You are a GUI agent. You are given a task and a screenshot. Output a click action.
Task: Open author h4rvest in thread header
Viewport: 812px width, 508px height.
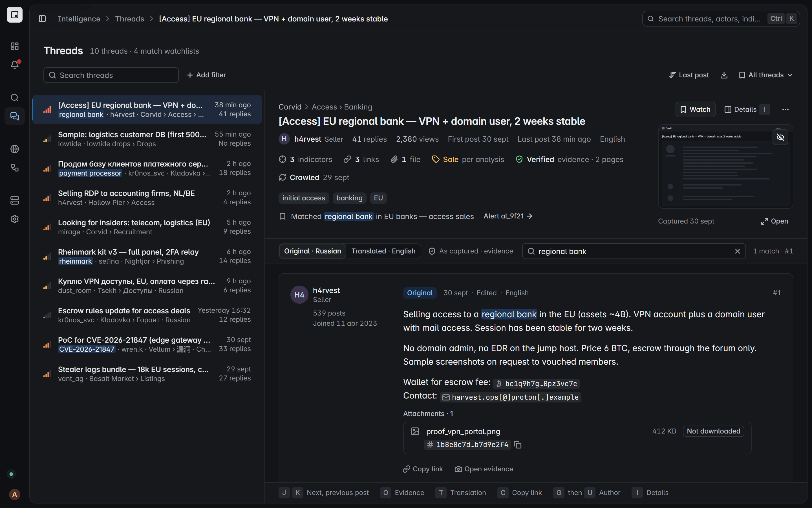tap(307, 139)
